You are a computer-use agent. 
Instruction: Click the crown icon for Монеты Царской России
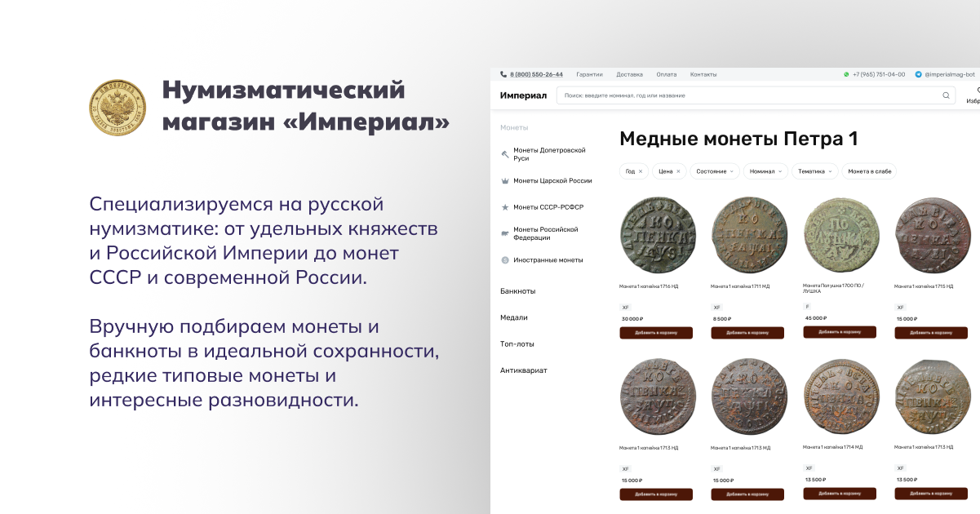coord(505,181)
